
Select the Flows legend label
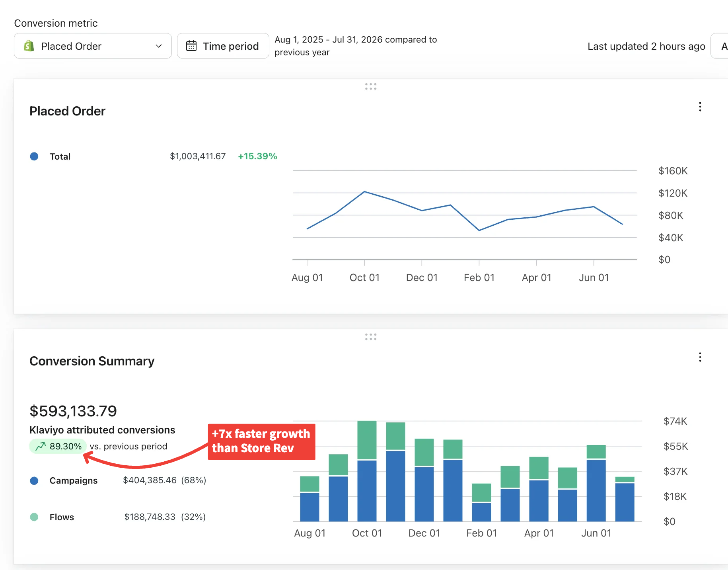[62, 517]
